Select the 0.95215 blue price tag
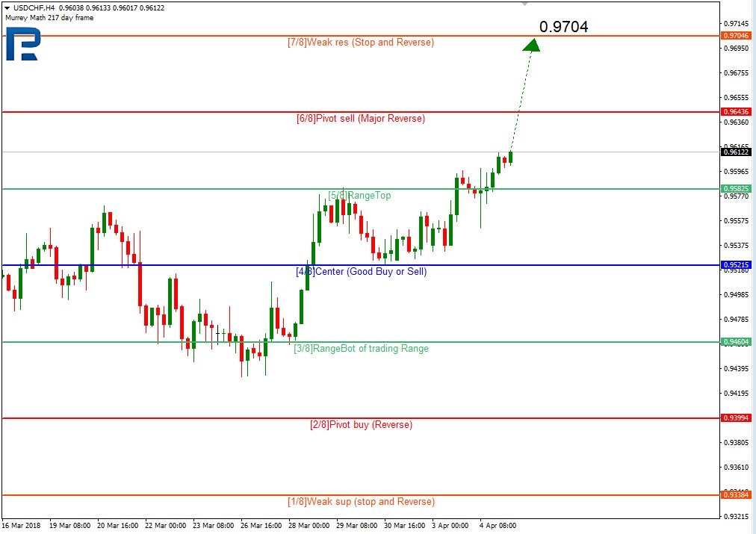 point(736,265)
